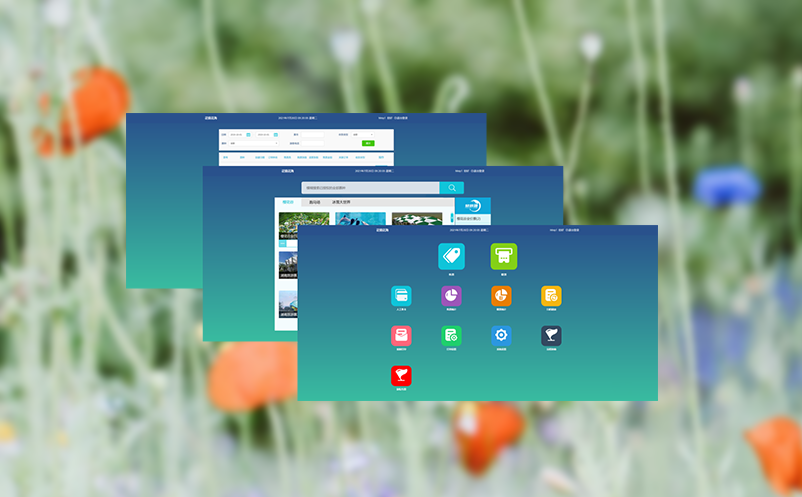The image size is (802, 497).
Task: Click the cyan bank card icon
Action: tap(401, 295)
